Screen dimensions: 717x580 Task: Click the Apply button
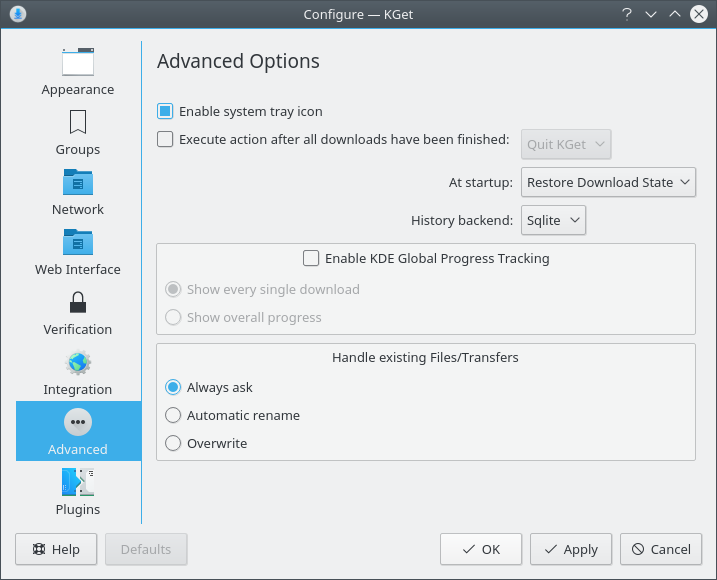(x=570, y=549)
